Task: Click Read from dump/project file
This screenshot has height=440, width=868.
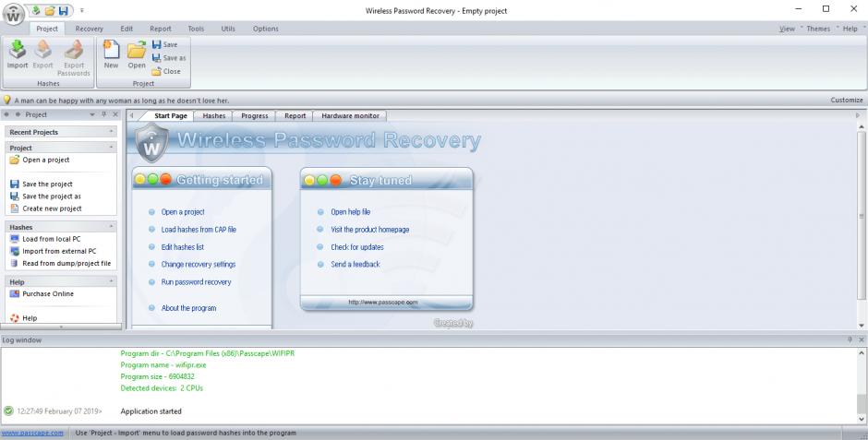Action: point(60,263)
